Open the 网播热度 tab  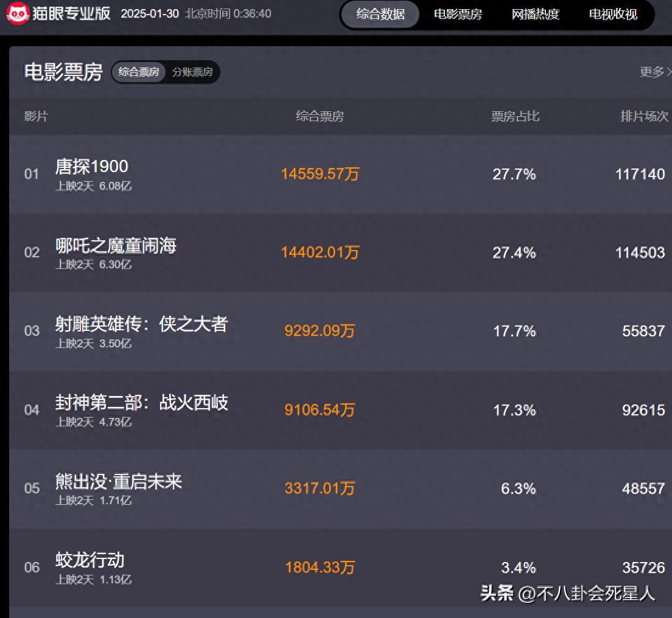click(535, 15)
